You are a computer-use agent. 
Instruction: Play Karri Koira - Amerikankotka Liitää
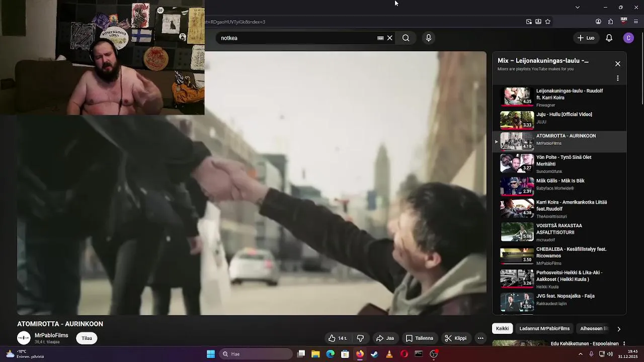click(x=559, y=208)
